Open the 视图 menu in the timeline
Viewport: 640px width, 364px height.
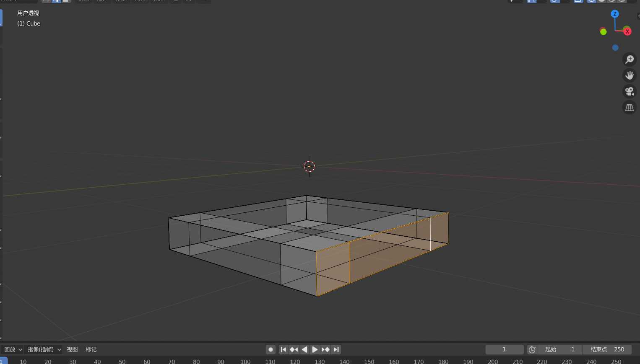coord(72,349)
